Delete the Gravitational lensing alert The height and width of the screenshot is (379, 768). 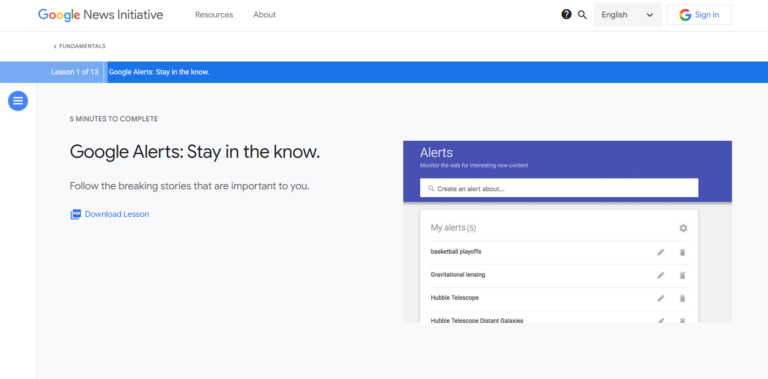(x=682, y=275)
